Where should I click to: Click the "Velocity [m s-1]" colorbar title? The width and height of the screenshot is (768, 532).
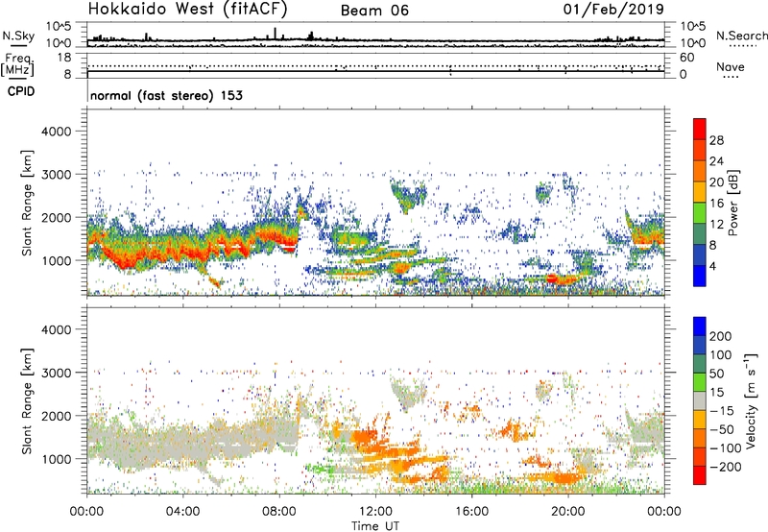[751, 400]
